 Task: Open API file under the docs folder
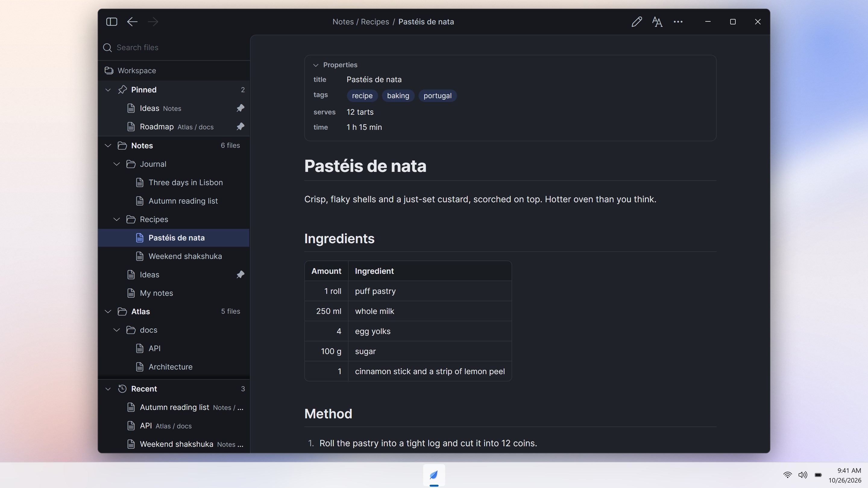point(174,349)
